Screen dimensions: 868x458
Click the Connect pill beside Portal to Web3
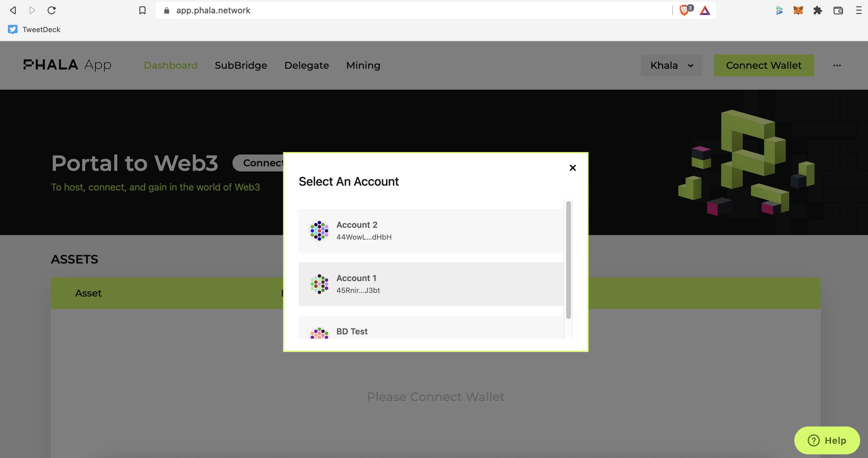click(259, 163)
